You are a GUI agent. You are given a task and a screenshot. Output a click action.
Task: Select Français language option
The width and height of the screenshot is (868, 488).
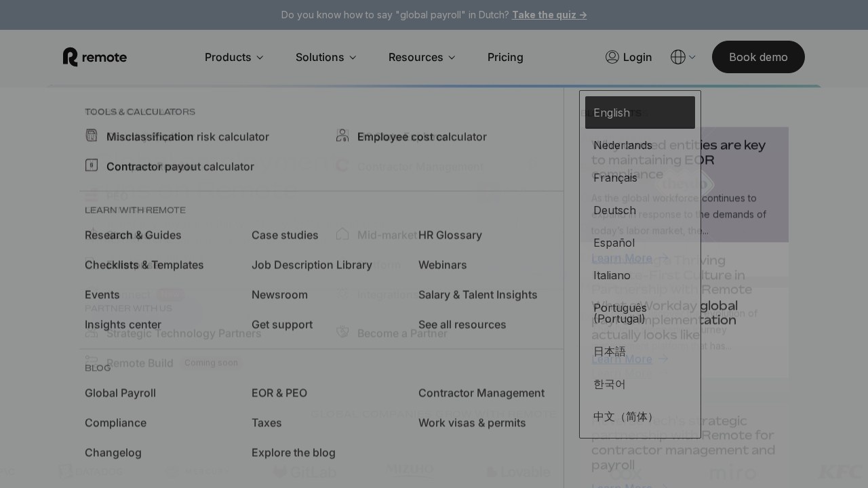click(640, 178)
